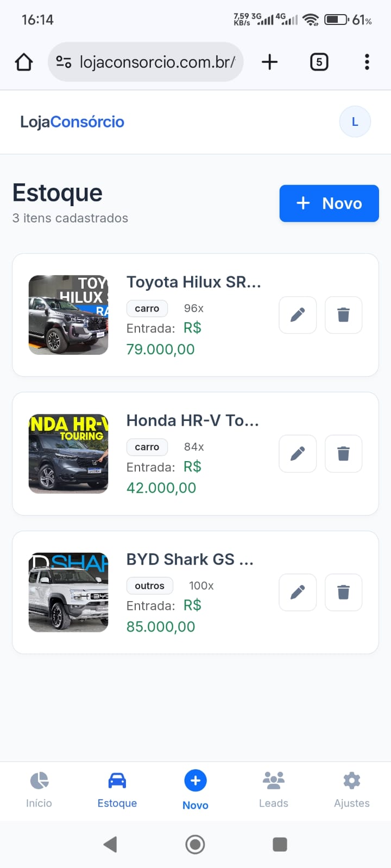
Task: Switch to the Leads tab
Action: 274,790
